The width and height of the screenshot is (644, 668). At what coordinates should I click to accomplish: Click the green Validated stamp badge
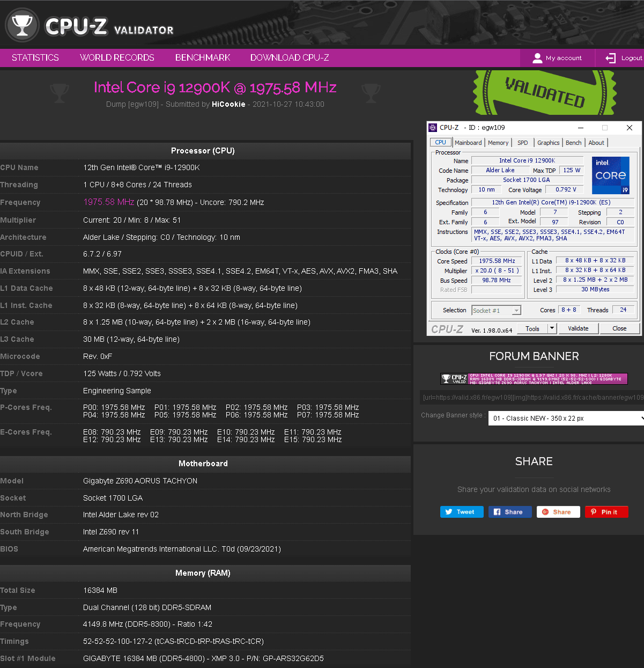[x=544, y=92]
